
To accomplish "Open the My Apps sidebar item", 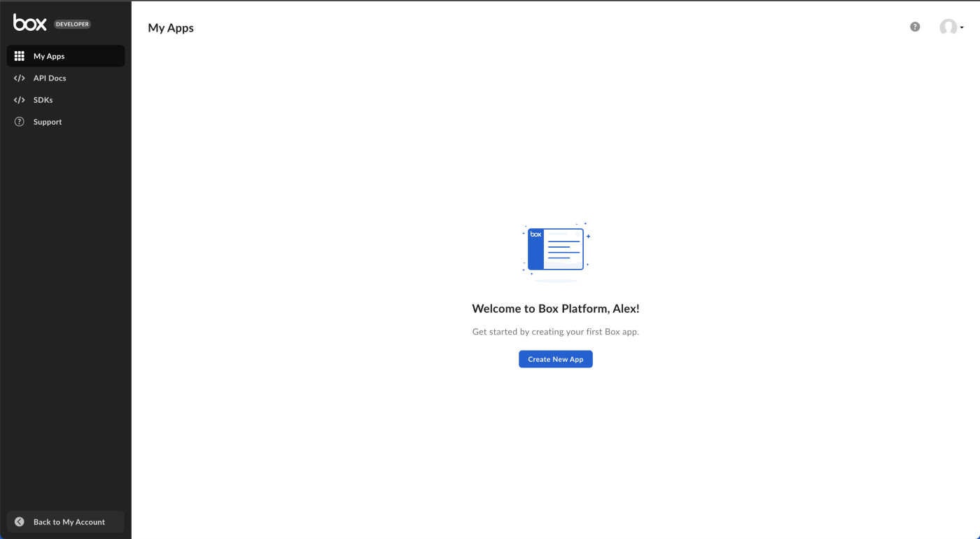I will click(66, 56).
